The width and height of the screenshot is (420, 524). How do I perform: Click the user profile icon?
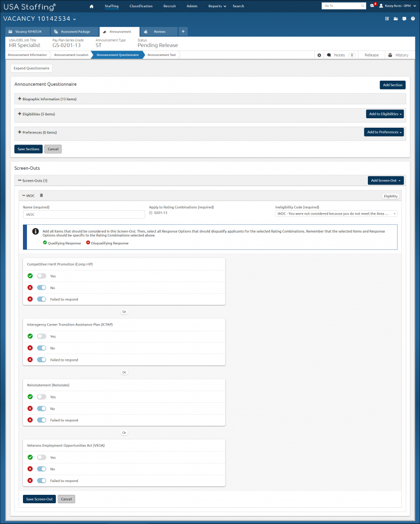[381, 6]
